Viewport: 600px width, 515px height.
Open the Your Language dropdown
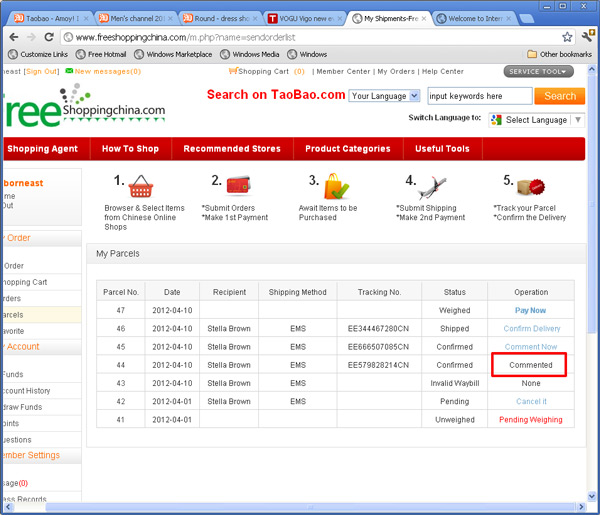coord(384,96)
